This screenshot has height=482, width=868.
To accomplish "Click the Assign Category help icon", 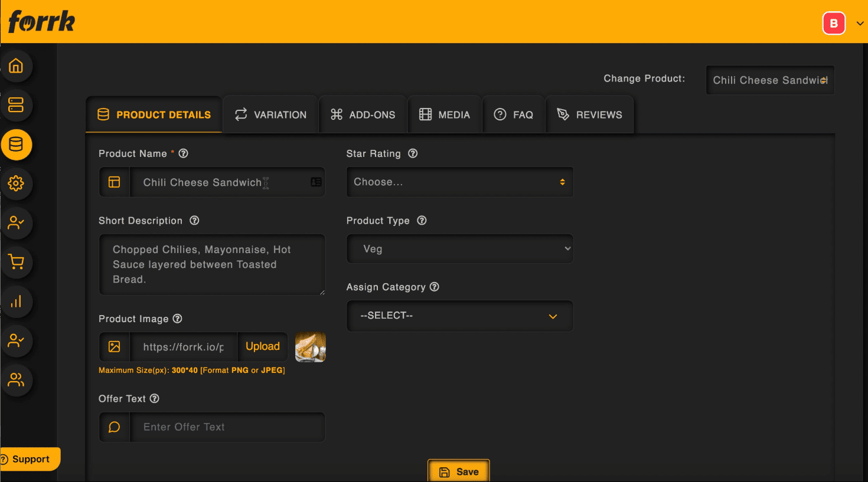I will coord(435,287).
